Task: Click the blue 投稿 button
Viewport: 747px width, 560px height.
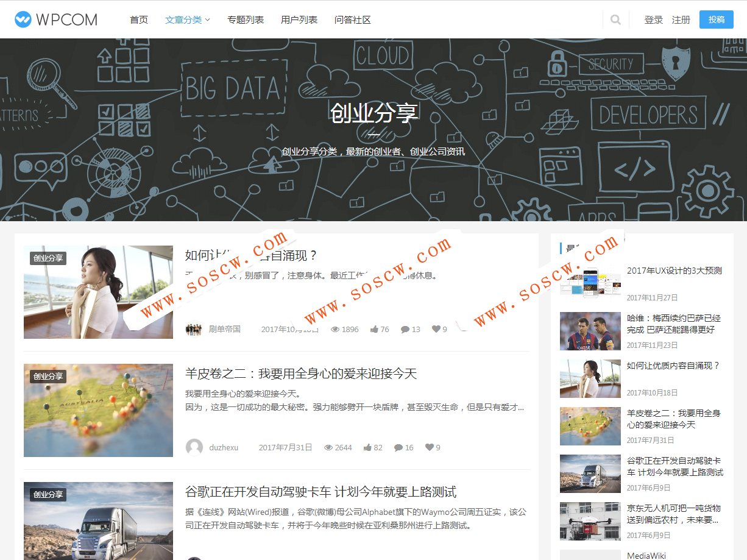Action: coord(717,19)
